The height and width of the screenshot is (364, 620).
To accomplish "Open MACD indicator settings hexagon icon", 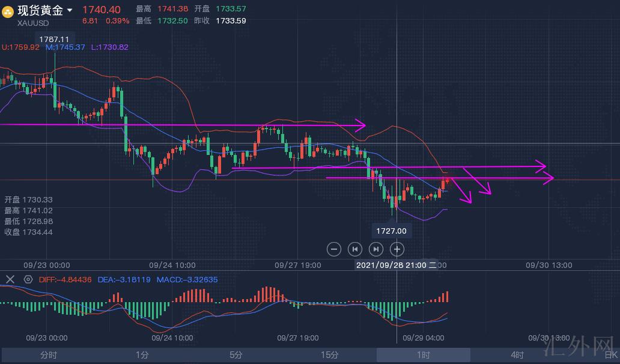I will [x=28, y=279].
